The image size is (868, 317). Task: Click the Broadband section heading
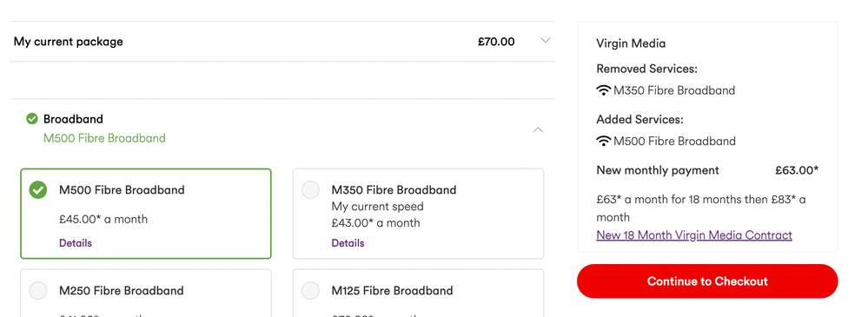[x=73, y=119]
